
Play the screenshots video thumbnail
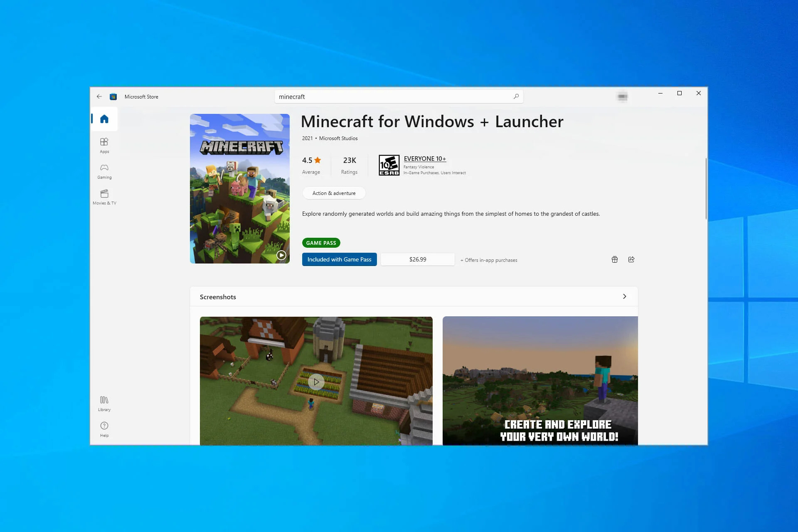click(315, 381)
